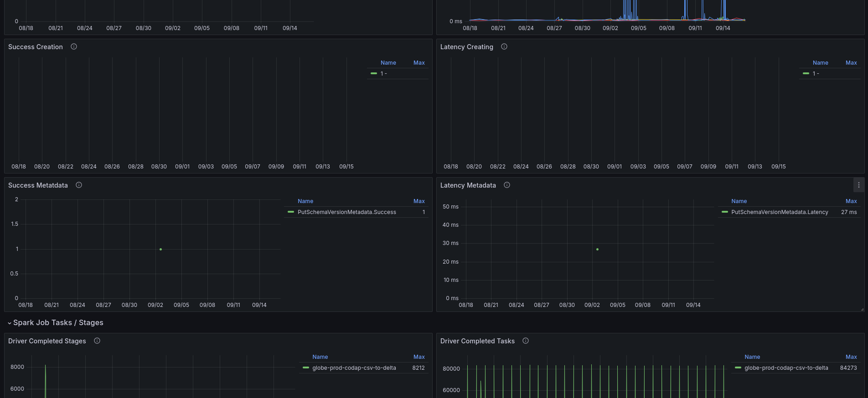Image resolution: width=868 pixels, height=398 pixels.
Task: Open info icon next to Driver Completed Tasks
Action: (526, 341)
